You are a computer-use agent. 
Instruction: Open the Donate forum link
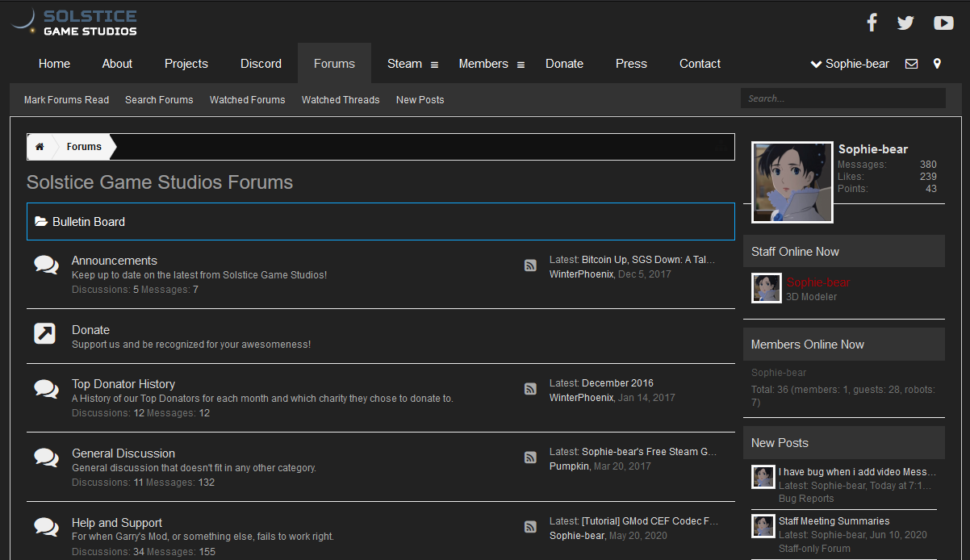(x=90, y=330)
